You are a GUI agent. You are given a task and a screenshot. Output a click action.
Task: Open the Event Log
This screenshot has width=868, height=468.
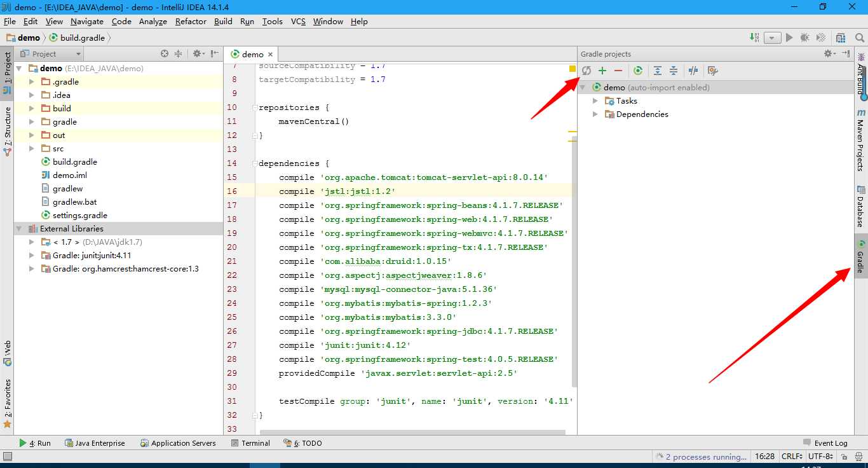[x=825, y=443]
